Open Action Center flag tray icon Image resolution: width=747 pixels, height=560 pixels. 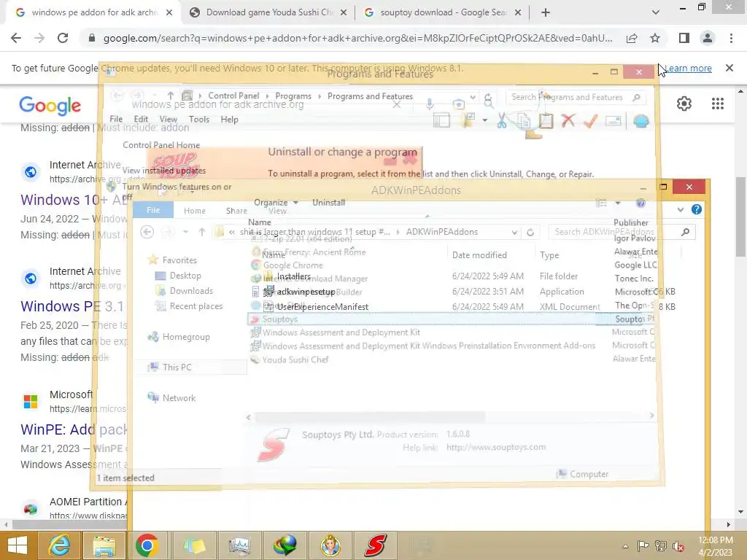(643, 546)
